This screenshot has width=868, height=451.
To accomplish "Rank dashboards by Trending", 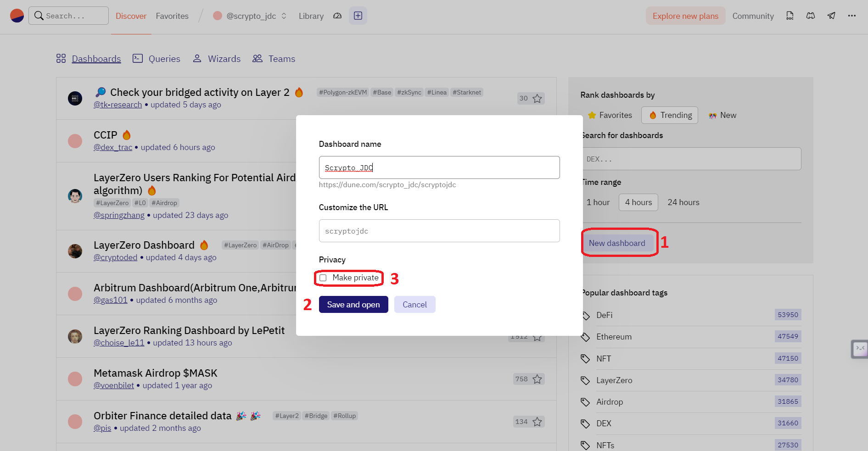I will pos(670,115).
